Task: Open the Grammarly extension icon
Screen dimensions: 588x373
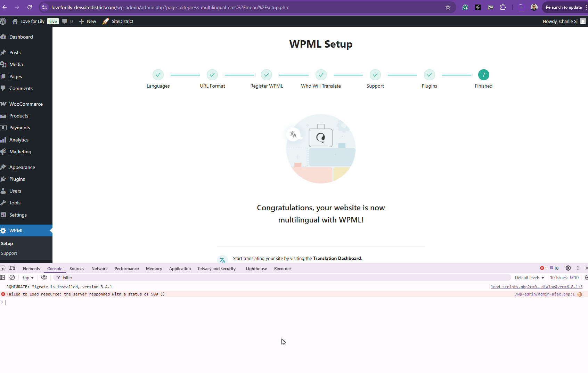Action: coord(465,7)
